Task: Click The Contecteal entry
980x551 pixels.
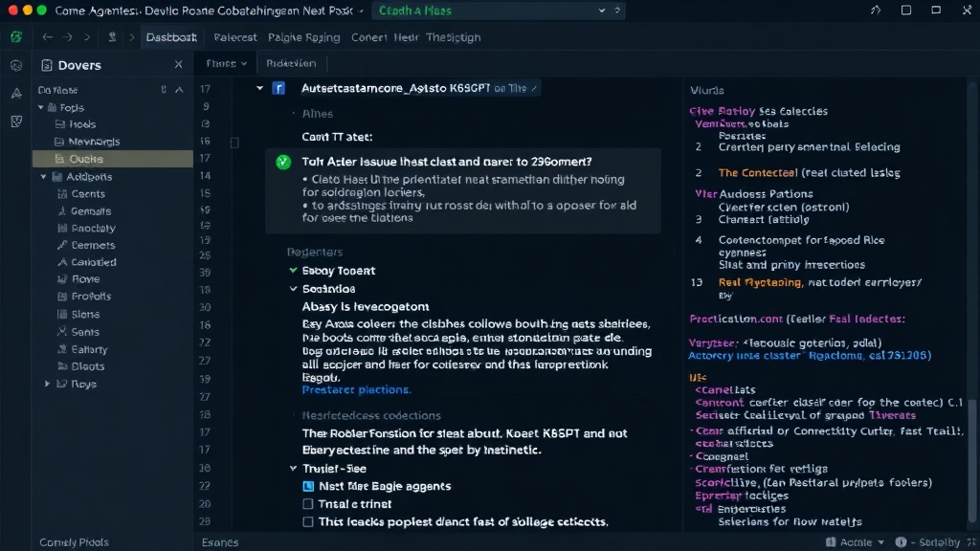Action: tap(758, 172)
